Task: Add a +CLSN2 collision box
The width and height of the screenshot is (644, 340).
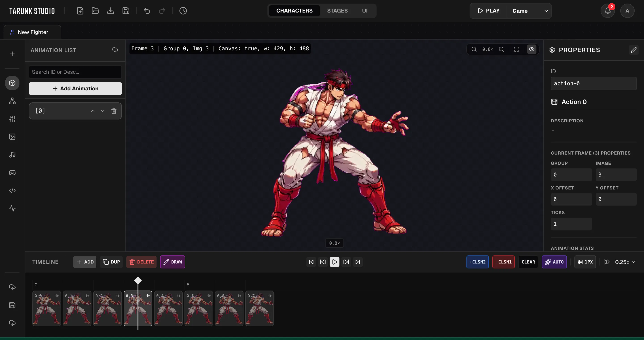Action: tap(477, 262)
